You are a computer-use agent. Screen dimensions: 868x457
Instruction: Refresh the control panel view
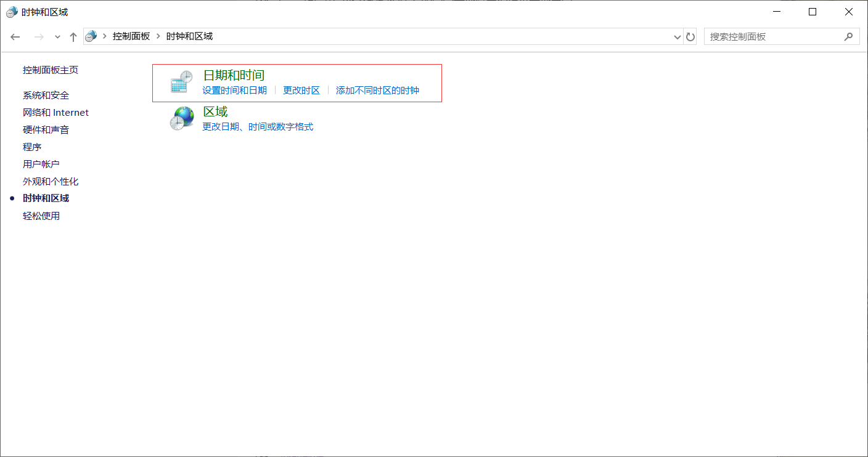[x=690, y=37]
